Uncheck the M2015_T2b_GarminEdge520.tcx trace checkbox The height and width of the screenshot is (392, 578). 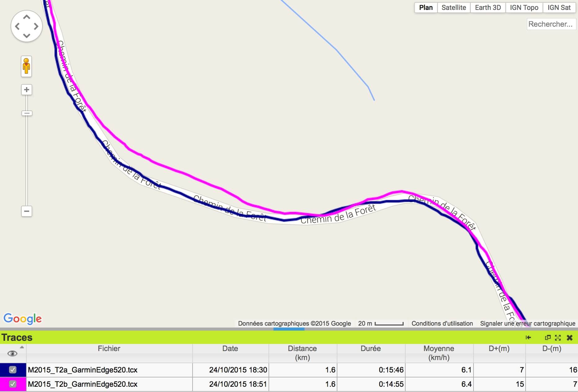(13, 384)
